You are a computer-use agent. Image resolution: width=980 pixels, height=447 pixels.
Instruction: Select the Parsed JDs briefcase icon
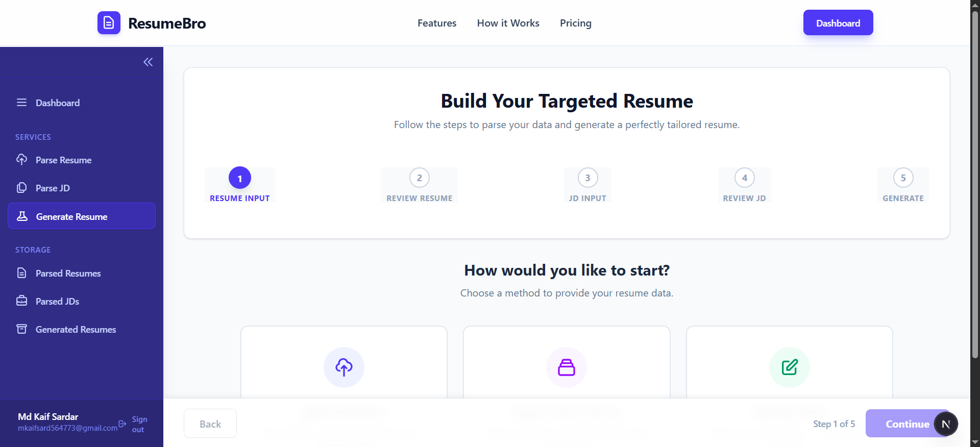point(22,301)
